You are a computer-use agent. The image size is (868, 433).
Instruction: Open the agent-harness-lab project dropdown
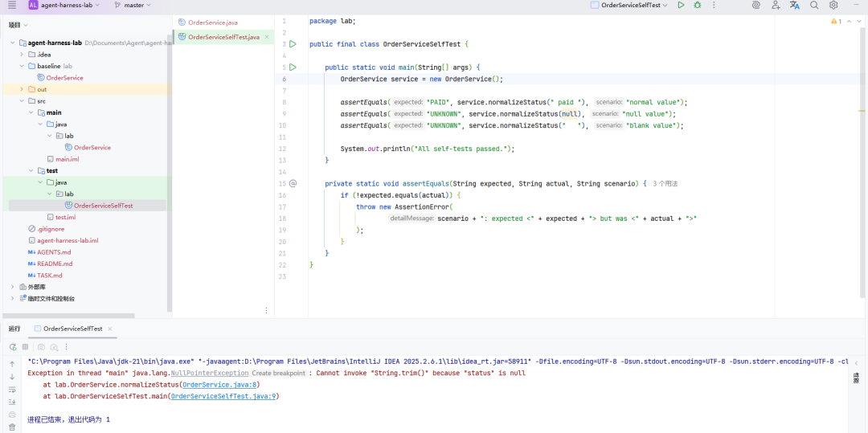pyautogui.click(x=64, y=5)
